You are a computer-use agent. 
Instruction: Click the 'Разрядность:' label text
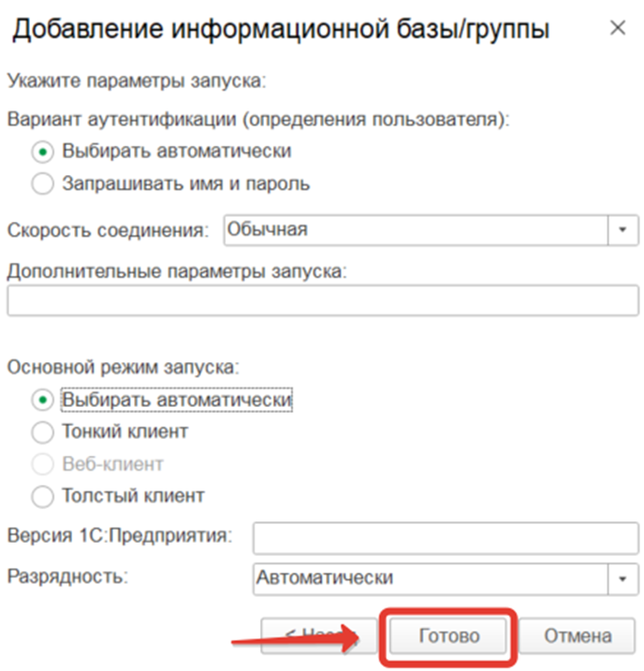coord(67,576)
